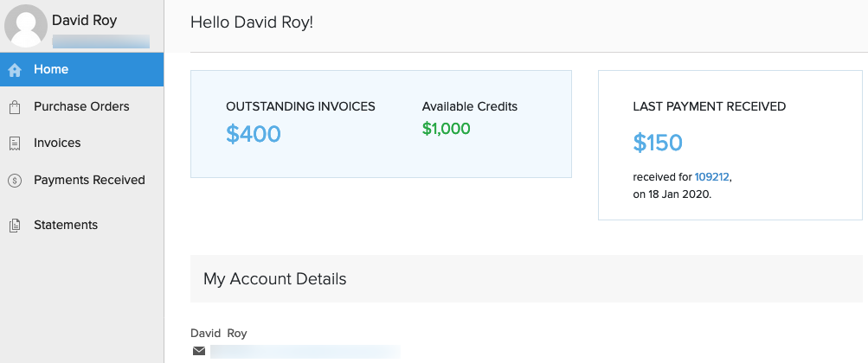Click the Invoices receipt icon
Screen dimensions: 868x363
[x=15, y=143]
